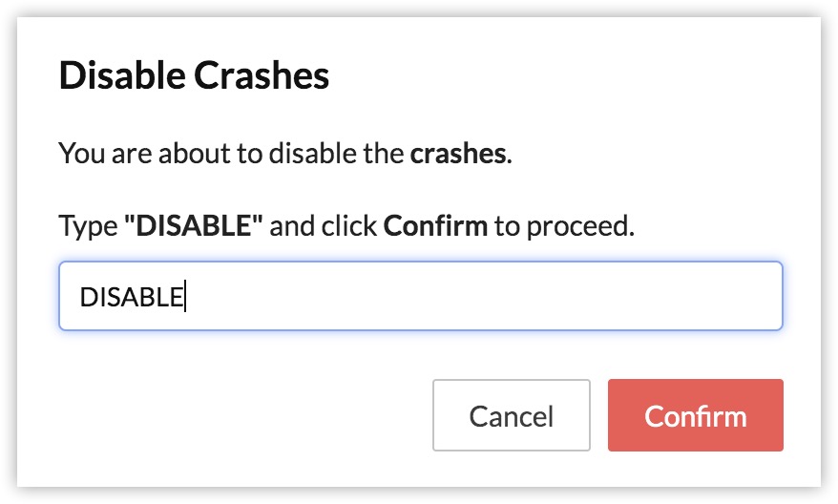The image size is (838, 504).
Task: Focus the DISABLE confirmation text field
Action: (x=420, y=297)
